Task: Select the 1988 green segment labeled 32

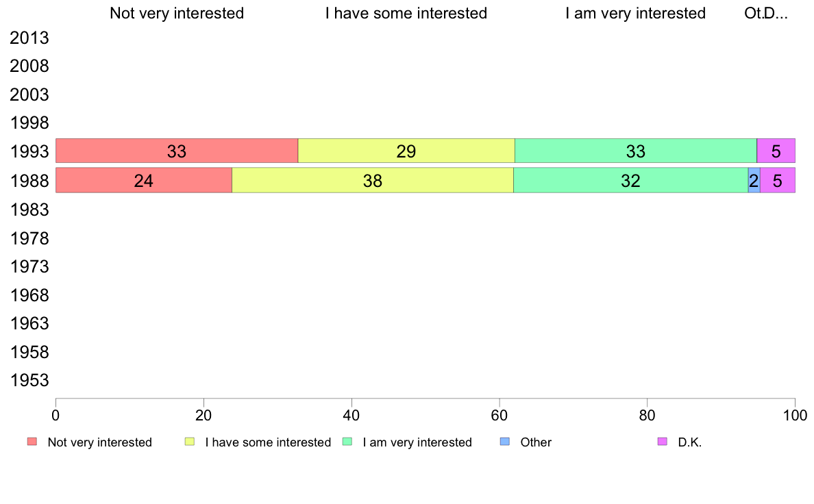Action: [x=631, y=180]
